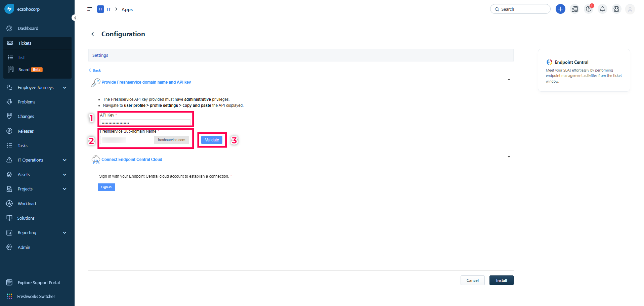Click the administrative privileges note
The height and width of the screenshot is (306, 644).
pyautogui.click(x=166, y=99)
